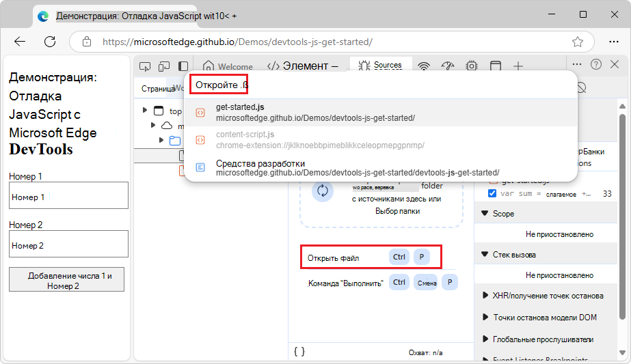Open content-script.js from the results
The height and width of the screenshot is (364, 631).
coord(381,140)
